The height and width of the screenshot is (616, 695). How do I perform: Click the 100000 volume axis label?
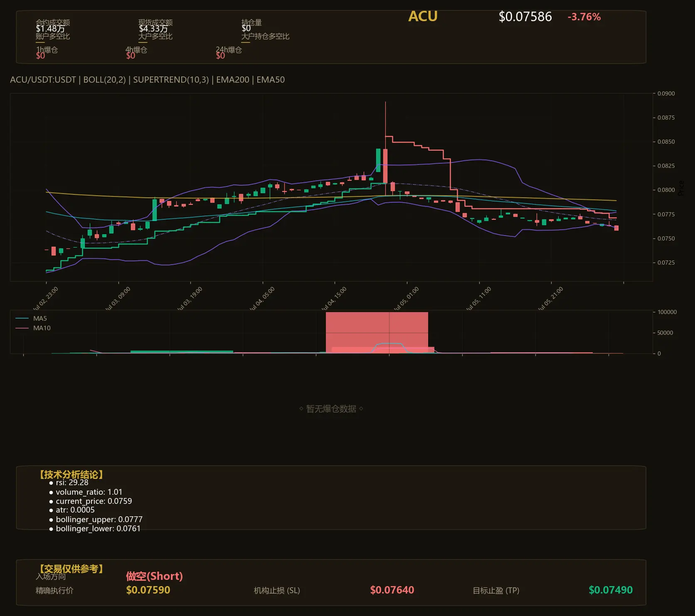667,312
